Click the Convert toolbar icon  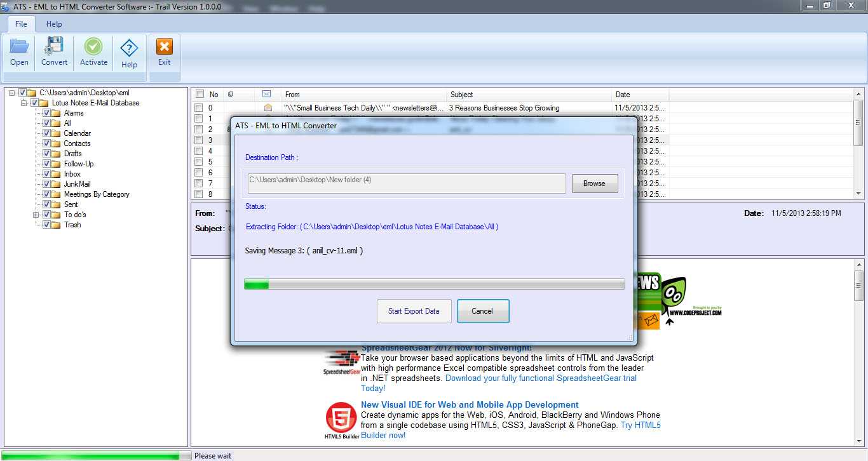54,46
